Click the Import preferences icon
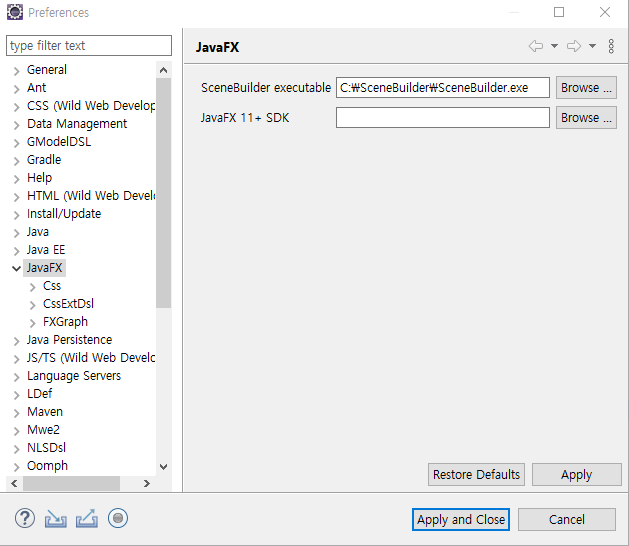The height and width of the screenshot is (546, 629). pyautogui.click(x=55, y=518)
